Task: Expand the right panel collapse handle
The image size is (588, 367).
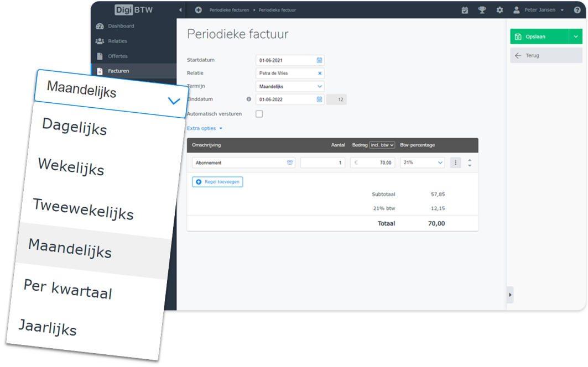Action: pyautogui.click(x=510, y=295)
